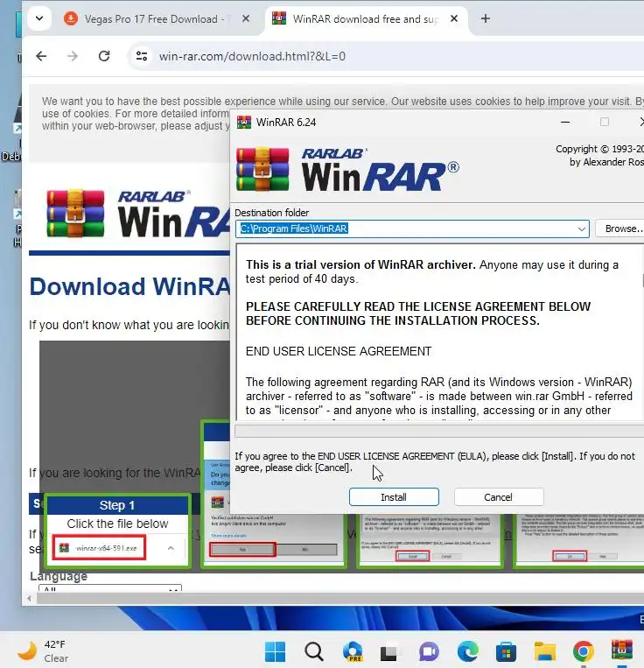Close the Vegas Pro 17 tab
This screenshot has height=668, width=644.
coord(246,18)
